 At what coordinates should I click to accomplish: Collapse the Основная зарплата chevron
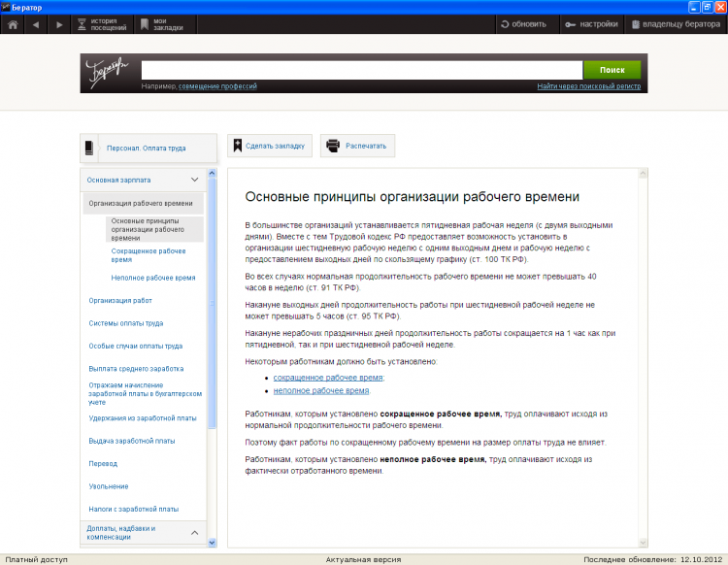194,180
